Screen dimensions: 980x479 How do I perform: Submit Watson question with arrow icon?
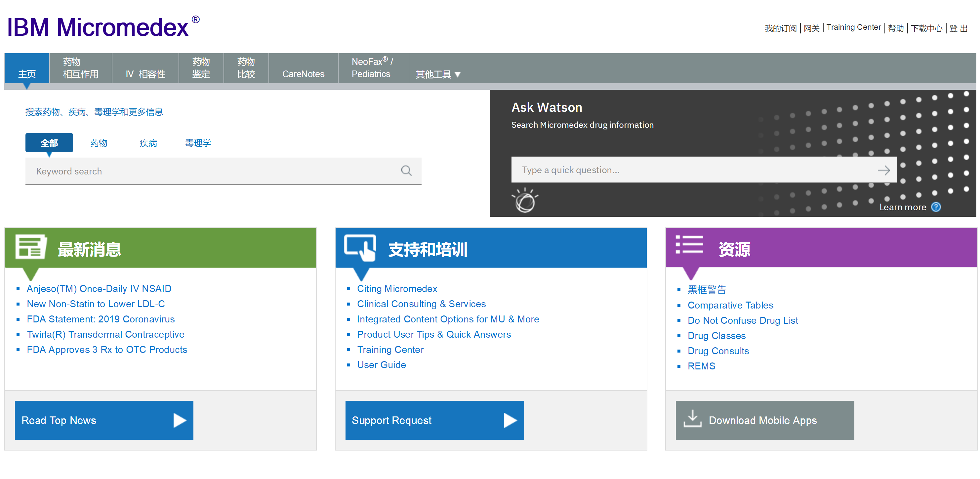click(883, 170)
